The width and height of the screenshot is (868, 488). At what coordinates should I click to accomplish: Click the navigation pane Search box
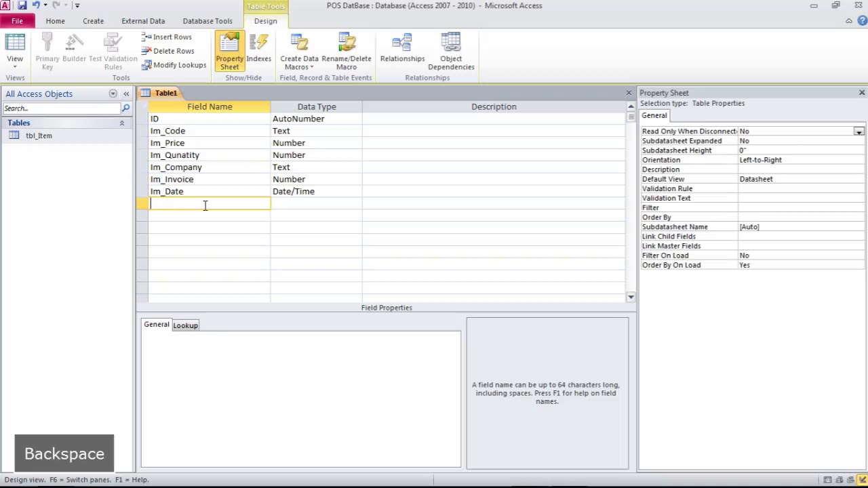tap(62, 108)
